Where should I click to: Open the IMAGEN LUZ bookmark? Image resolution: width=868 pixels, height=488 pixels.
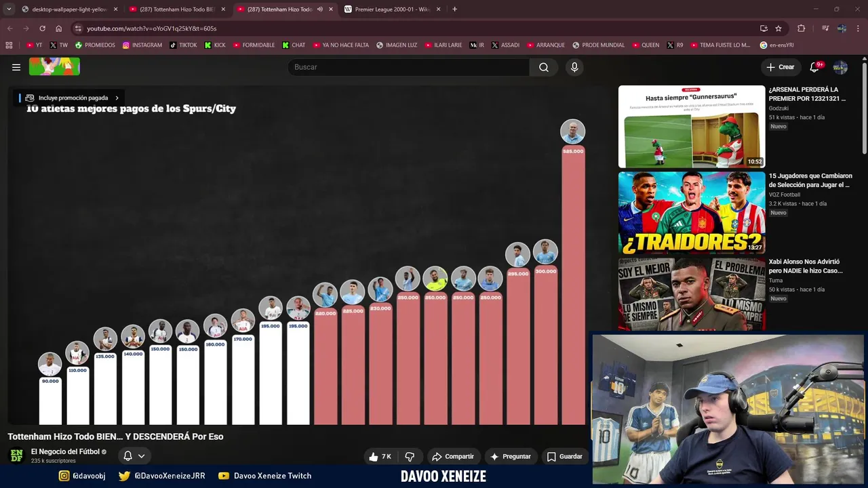(397, 45)
